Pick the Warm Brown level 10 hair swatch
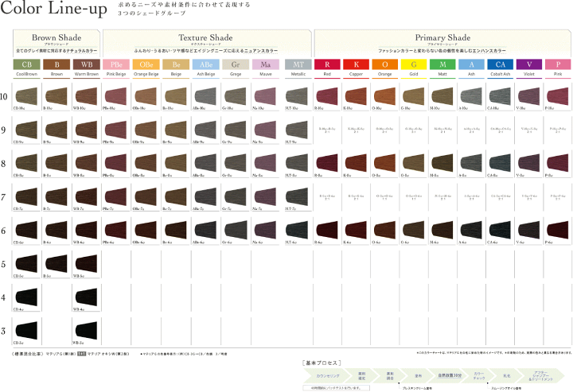573x392 pixels. (86, 95)
